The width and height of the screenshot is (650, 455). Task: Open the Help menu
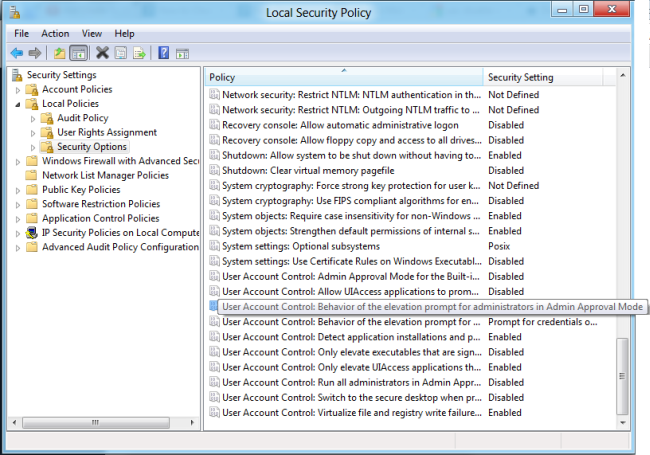coord(124,34)
